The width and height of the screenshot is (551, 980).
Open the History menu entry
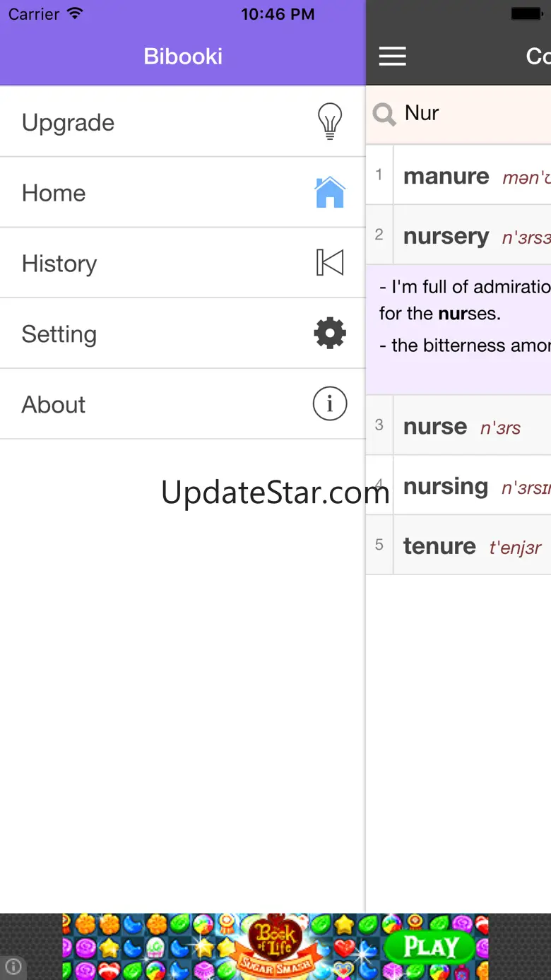coord(59,264)
